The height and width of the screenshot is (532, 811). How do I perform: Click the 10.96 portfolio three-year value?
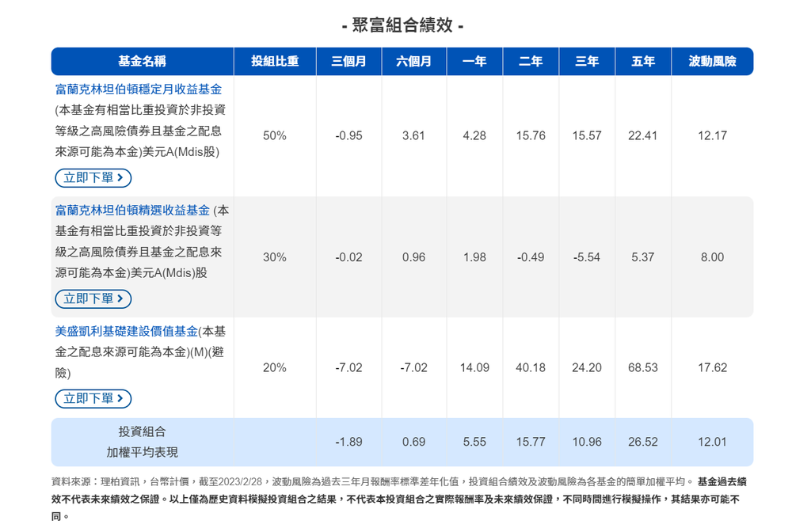587,442
